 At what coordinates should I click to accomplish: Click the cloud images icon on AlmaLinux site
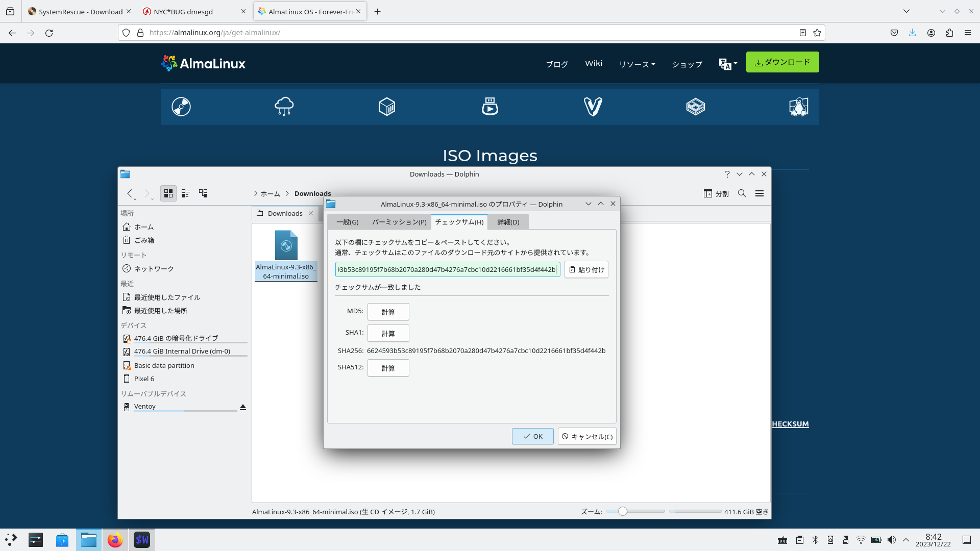tap(284, 107)
